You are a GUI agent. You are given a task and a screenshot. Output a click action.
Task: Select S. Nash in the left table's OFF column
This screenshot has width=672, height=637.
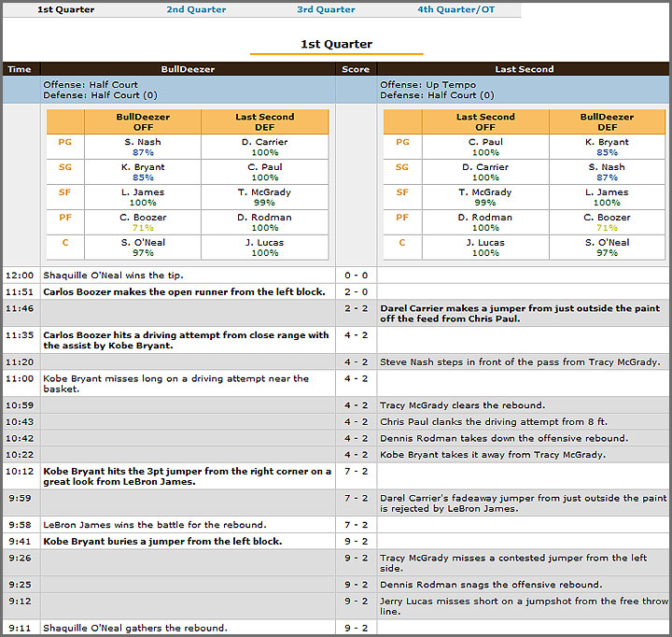click(x=143, y=142)
